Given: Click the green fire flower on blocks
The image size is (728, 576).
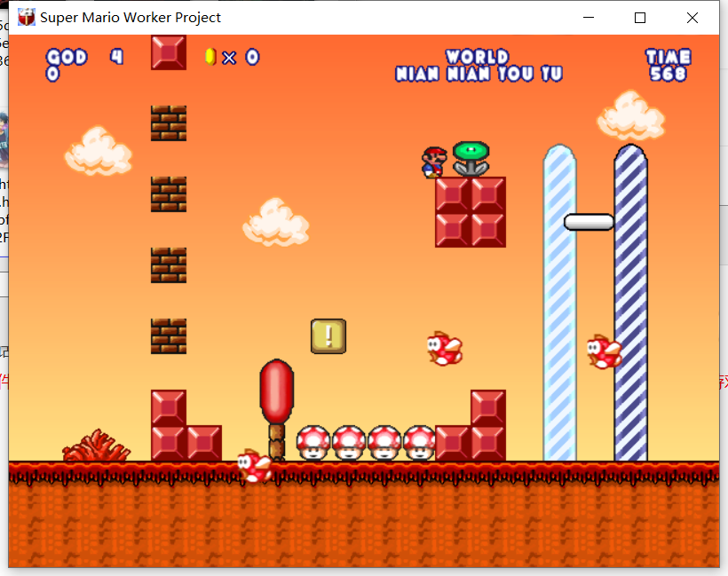Looking at the screenshot, I should point(471,159).
